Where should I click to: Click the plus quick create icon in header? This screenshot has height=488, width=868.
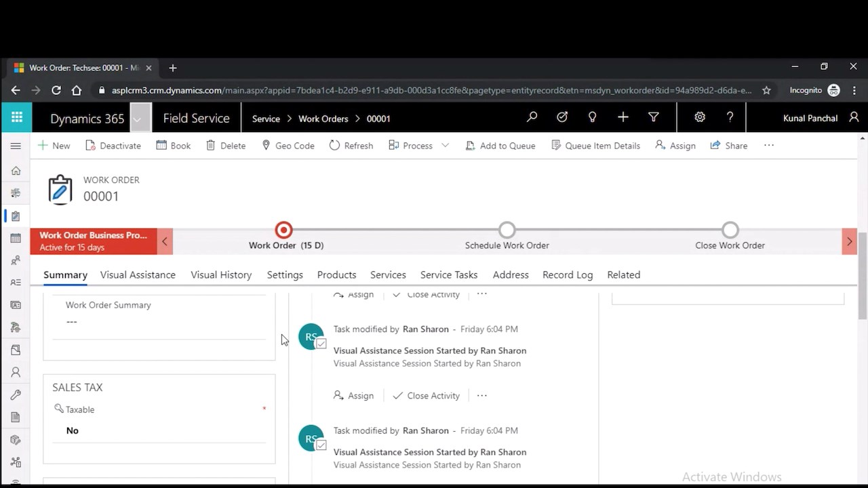pos(623,117)
